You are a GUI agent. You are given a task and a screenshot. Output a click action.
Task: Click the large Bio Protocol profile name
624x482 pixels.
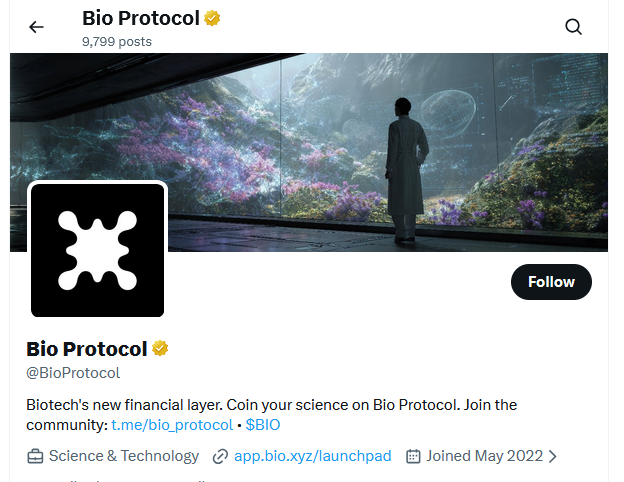pyautogui.click(x=86, y=349)
